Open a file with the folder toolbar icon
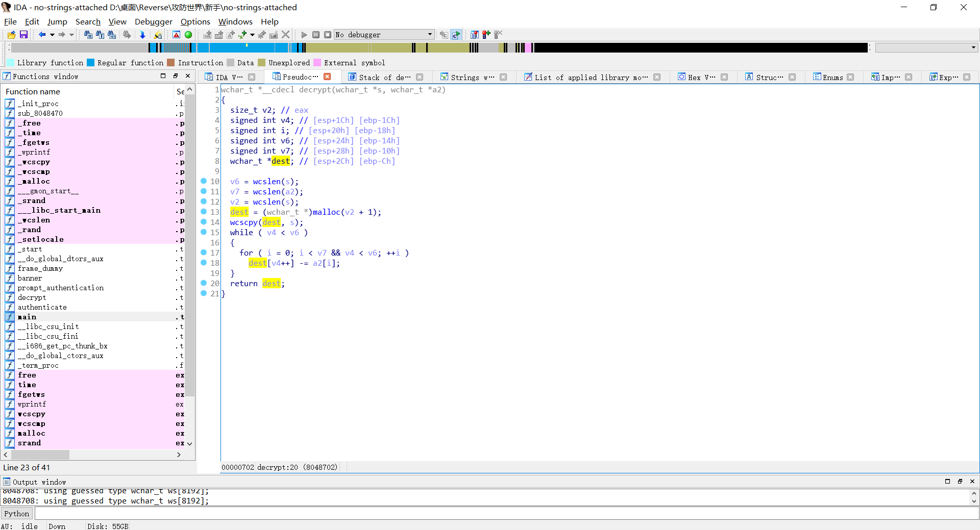980x530 pixels. pyautogui.click(x=11, y=35)
